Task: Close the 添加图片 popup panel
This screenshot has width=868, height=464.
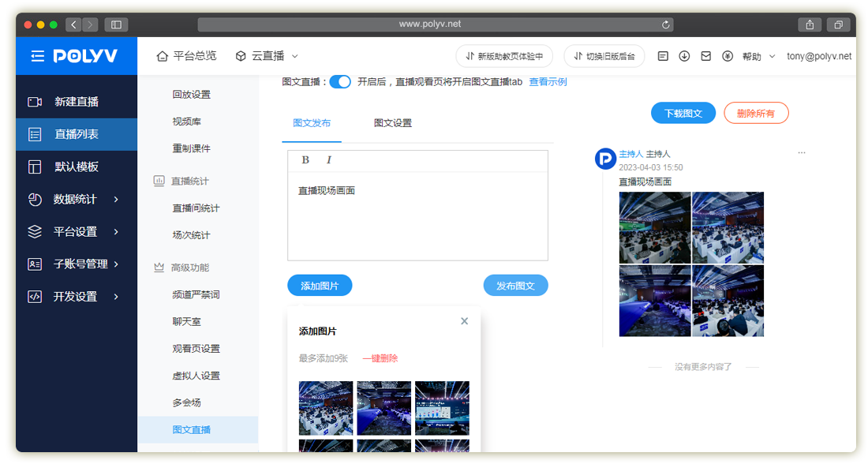Action: pyautogui.click(x=464, y=321)
